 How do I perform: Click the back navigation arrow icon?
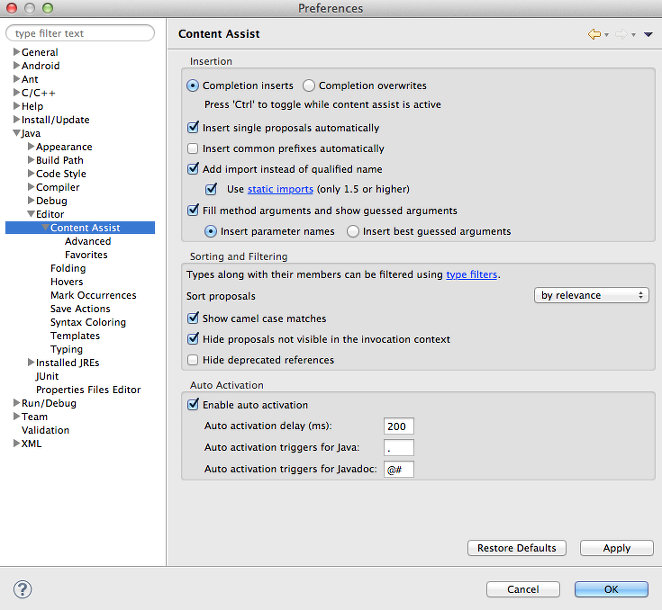pos(594,34)
